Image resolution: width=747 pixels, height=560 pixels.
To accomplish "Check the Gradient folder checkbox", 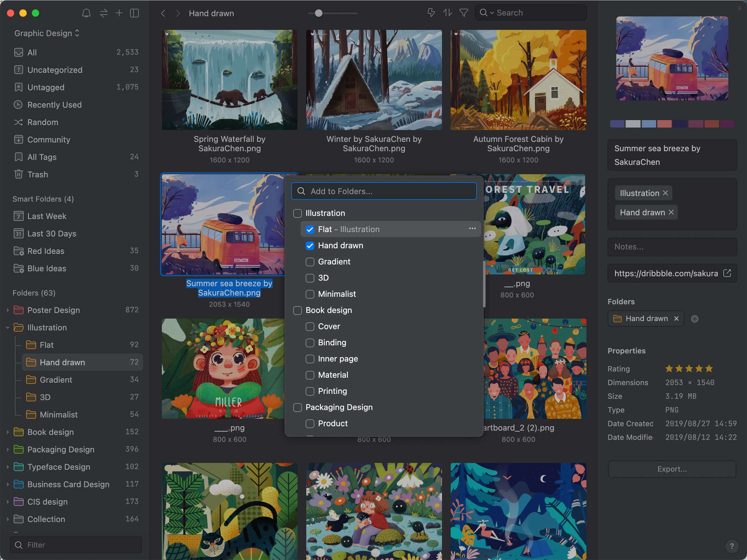I will [x=310, y=262].
